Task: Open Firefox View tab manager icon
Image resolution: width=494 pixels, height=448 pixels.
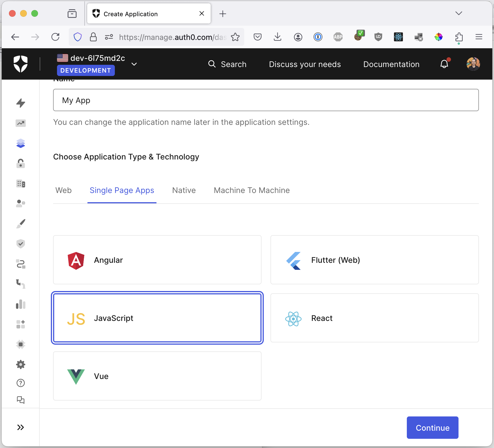Action: point(72,13)
